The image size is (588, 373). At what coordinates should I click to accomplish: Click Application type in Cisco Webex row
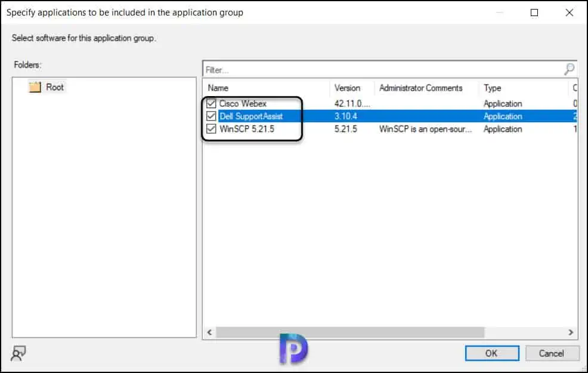click(503, 103)
